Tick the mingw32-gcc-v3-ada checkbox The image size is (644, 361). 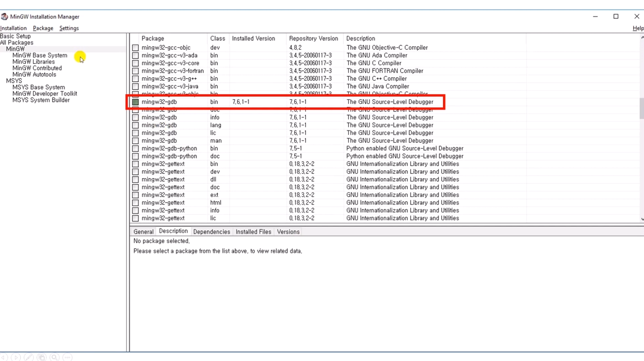coord(135,55)
